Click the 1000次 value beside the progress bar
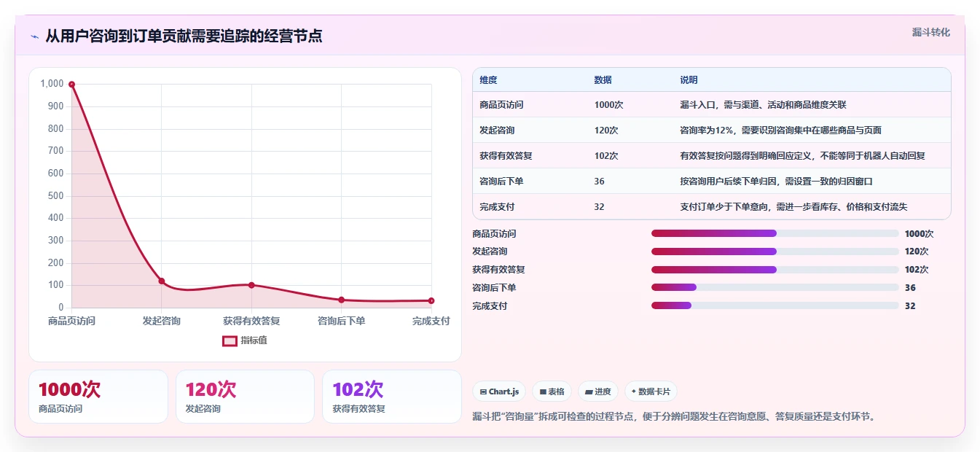 pyautogui.click(x=919, y=234)
